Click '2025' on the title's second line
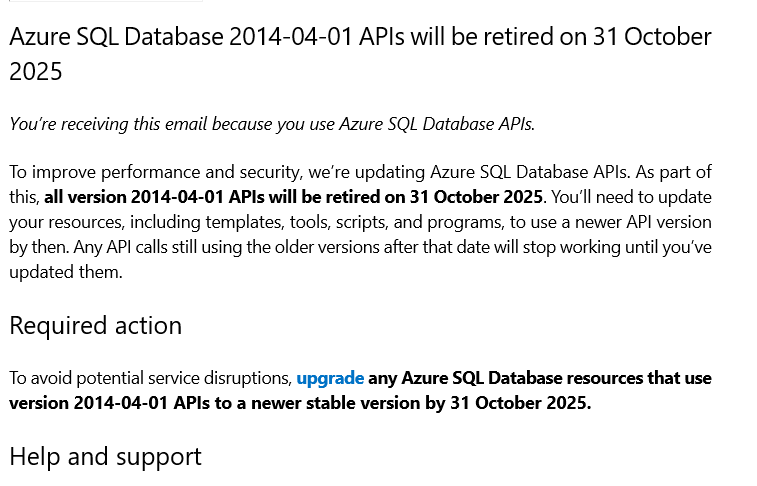757x486 pixels. pyautogui.click(x=36, y=71)
